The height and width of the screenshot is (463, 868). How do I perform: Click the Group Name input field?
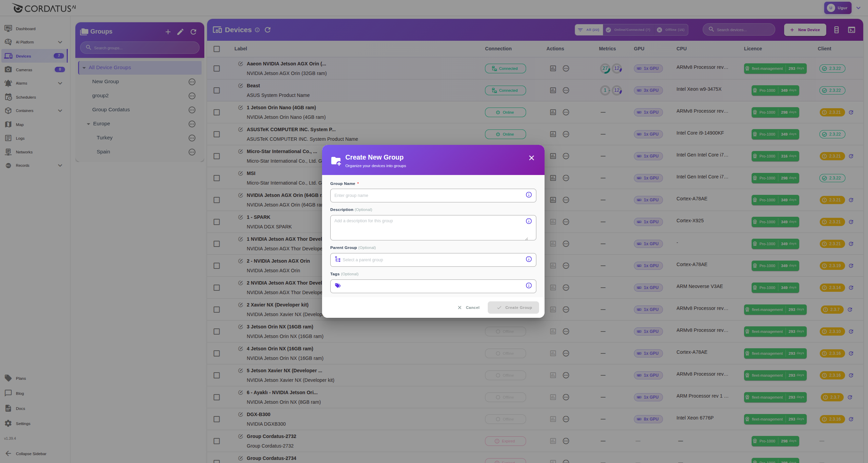[x=428, y=196]
